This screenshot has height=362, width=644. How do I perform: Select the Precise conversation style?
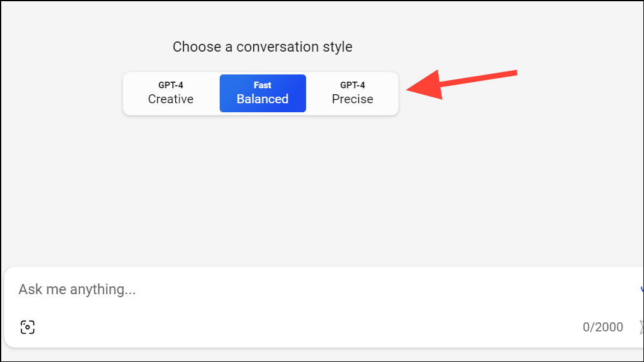tap(352, 94)
